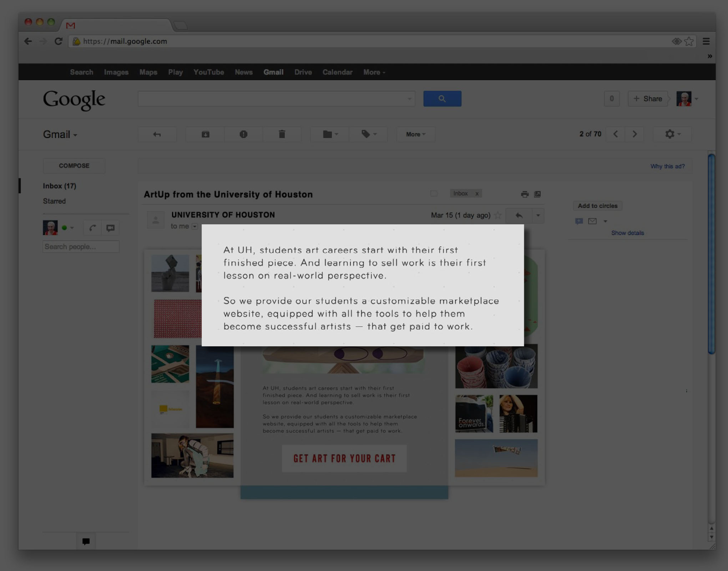Bookmark this page with the star icon
Viewport: 728px width, 571px height.
tap(689, 41)
